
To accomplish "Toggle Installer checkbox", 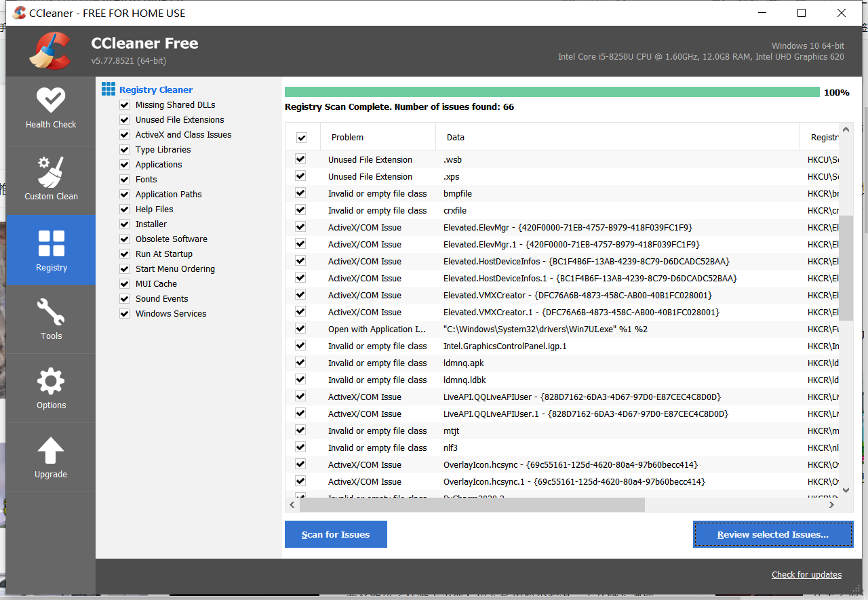I will tap(124, 224).
